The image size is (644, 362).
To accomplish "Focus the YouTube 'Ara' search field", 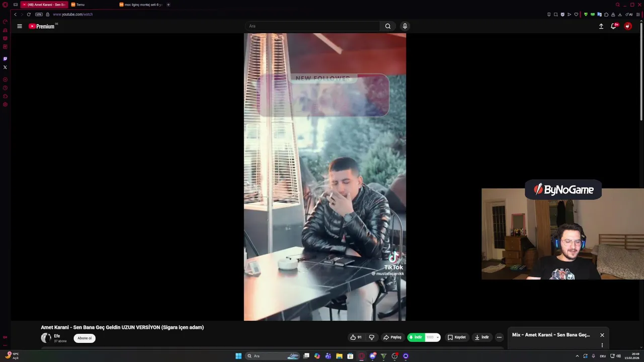I will (313, 26).
